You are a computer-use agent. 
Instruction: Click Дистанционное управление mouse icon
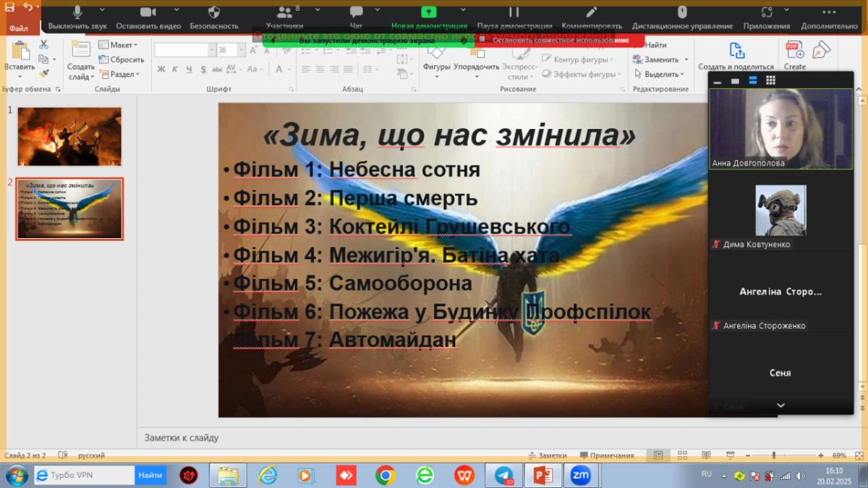click(x=681, y=17)
